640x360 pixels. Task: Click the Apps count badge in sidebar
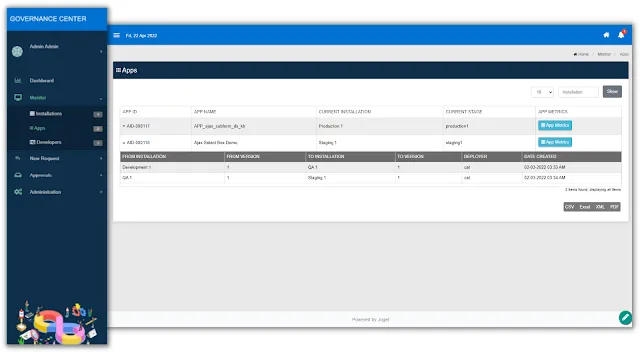click(98, 129)
